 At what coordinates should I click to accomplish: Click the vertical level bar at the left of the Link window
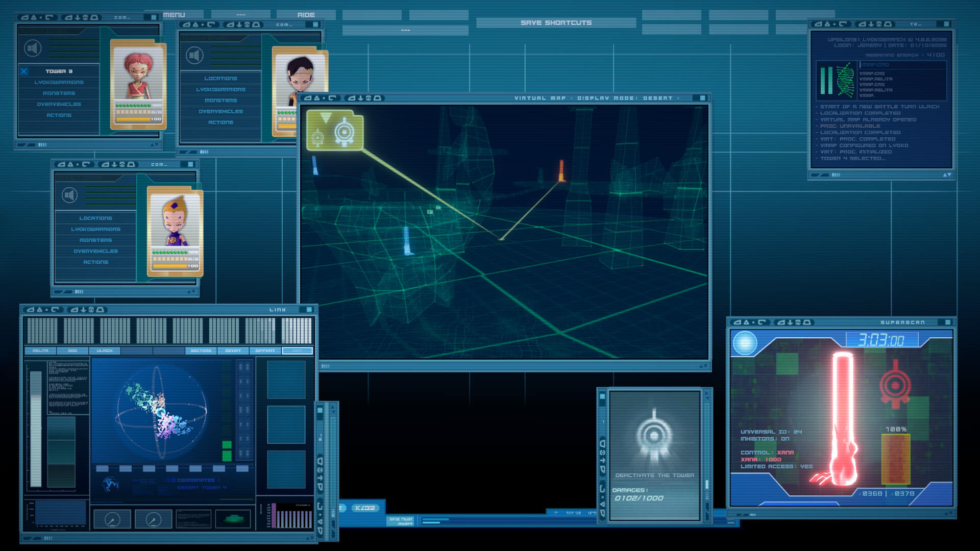click(36, 429)
